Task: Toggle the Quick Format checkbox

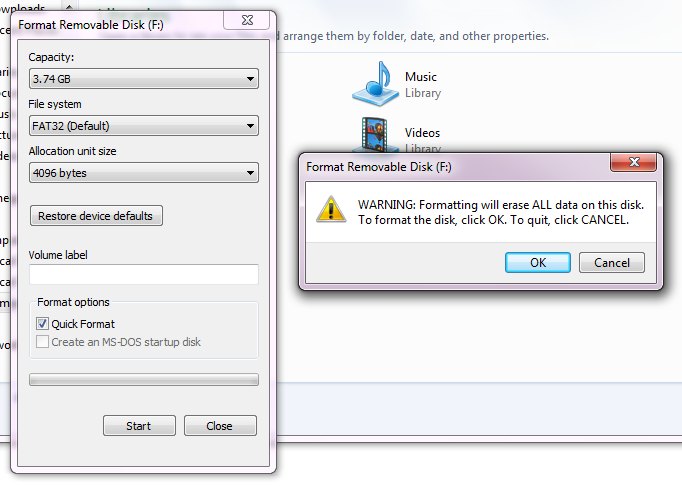Action: coord(43,324)
